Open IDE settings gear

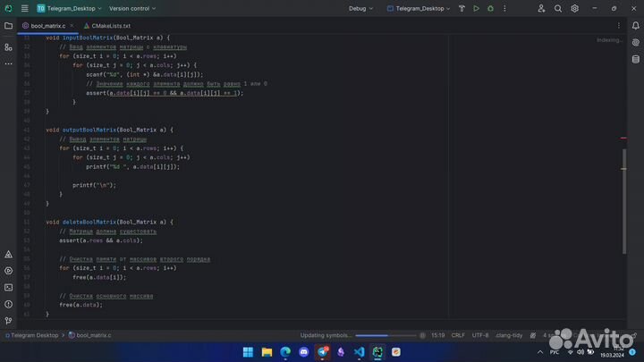pyautogui.click(x=574, y=8)
